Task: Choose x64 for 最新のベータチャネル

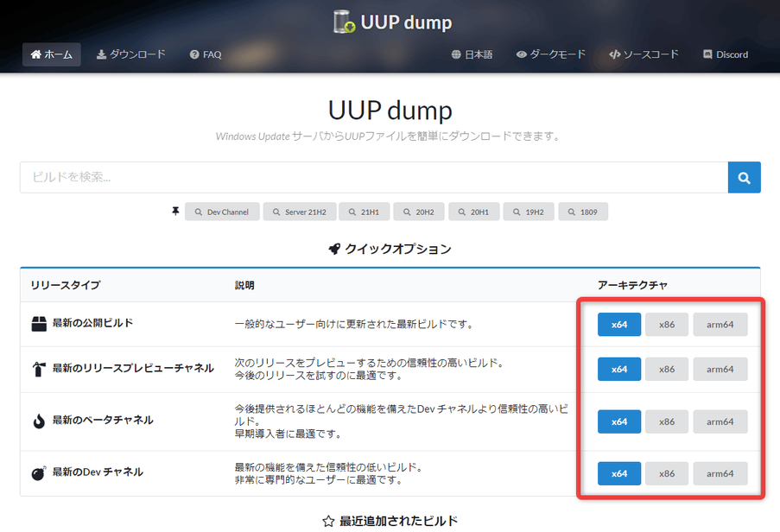Action: click(619, 421)
